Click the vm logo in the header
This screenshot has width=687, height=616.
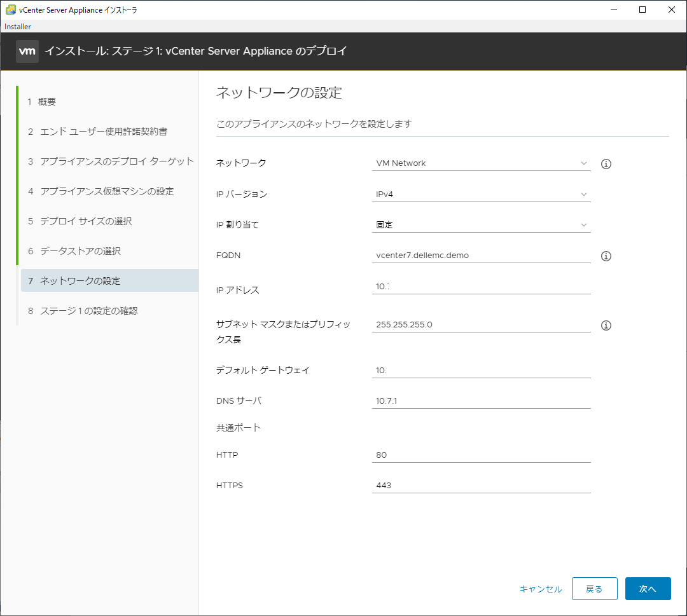(x=27, y=51)
